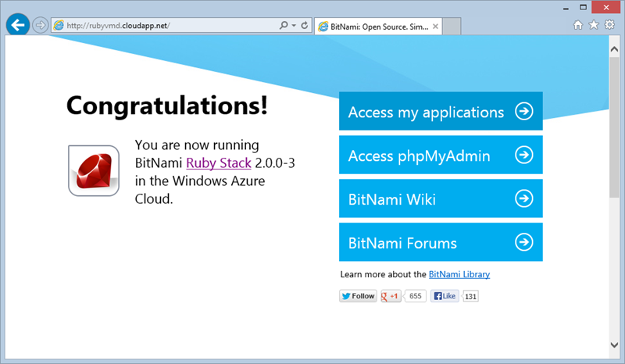Open the Ruby Stack link
625x364 pixels.
click(219, 163)
